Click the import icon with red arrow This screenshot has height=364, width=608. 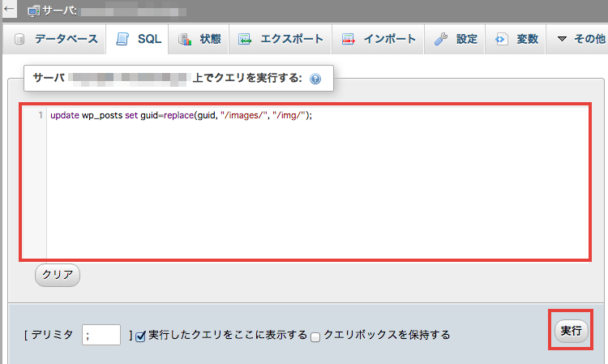348,39
